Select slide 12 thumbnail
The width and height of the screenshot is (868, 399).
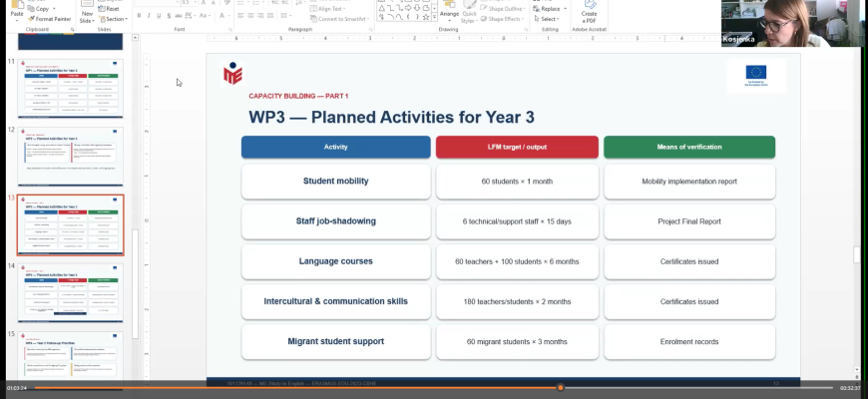point(70,157)
